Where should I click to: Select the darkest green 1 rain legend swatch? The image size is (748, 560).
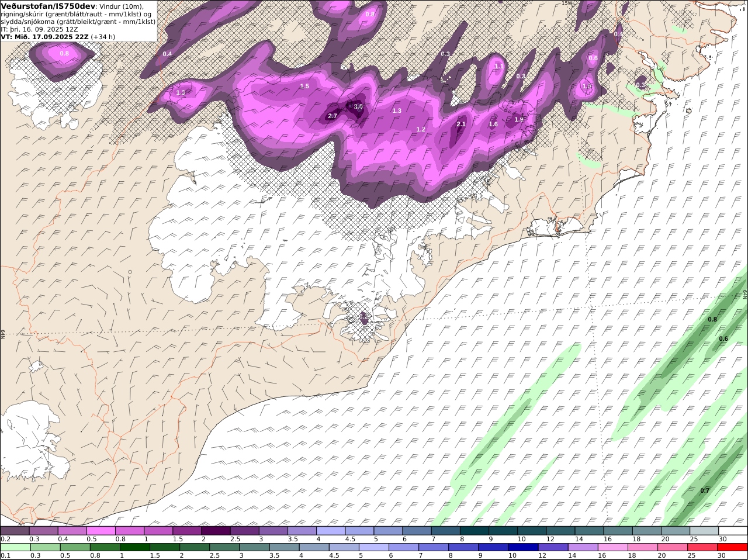134,547
